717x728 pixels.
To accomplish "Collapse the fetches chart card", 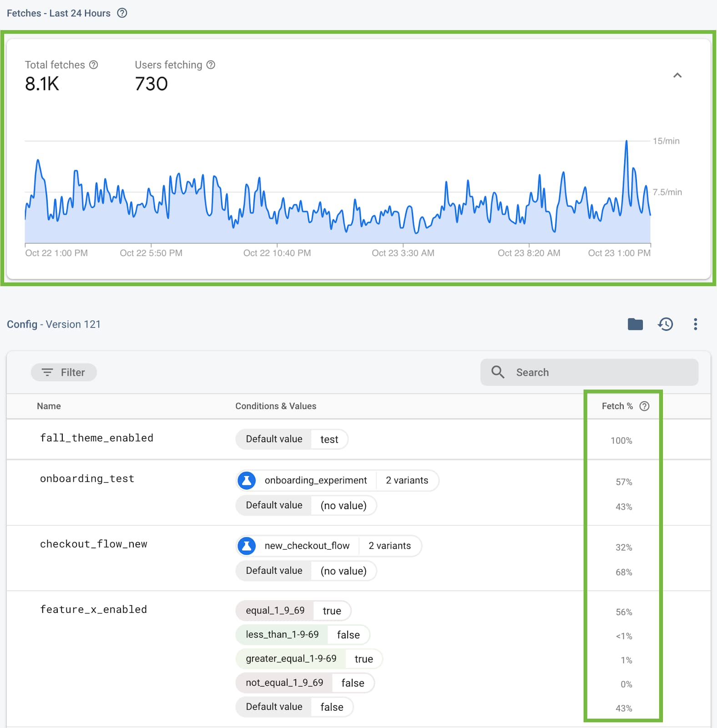I will tap(677, 75).
